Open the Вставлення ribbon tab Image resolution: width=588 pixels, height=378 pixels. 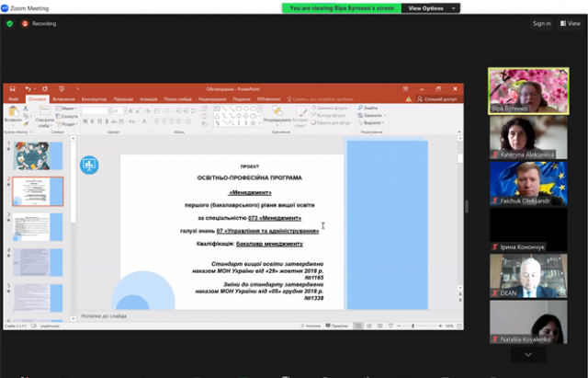[63, 98]
